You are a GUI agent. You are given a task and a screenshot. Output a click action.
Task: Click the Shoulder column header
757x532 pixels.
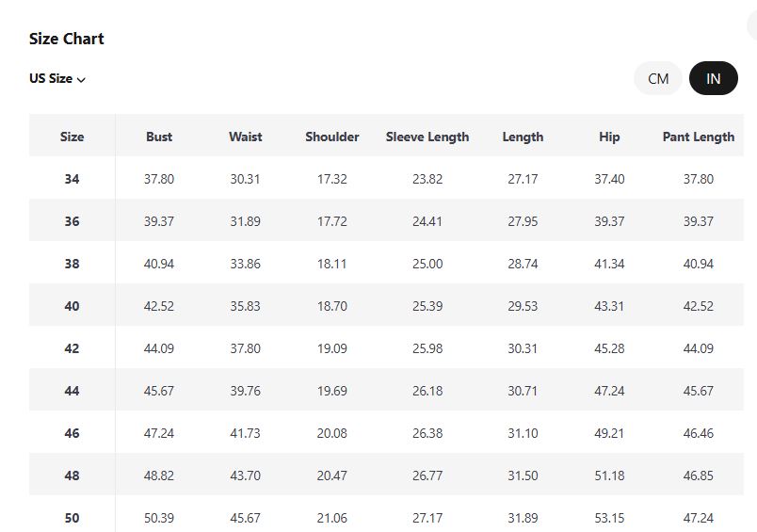point(331,137)
